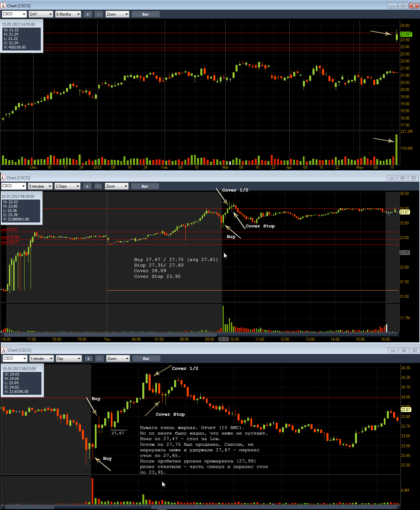
Task: Click plus button in 5-minute chart
Action: [x=87, y=186]
